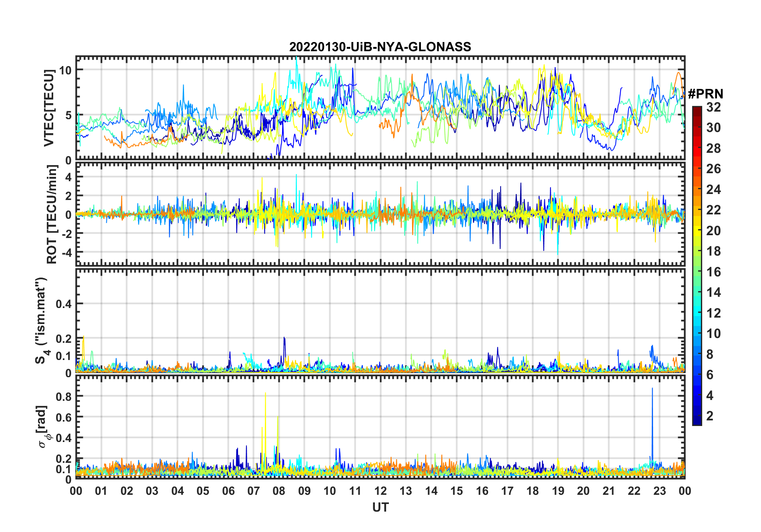Select the ROT [TECU/min] y-axis label

(x=52, y=214)
